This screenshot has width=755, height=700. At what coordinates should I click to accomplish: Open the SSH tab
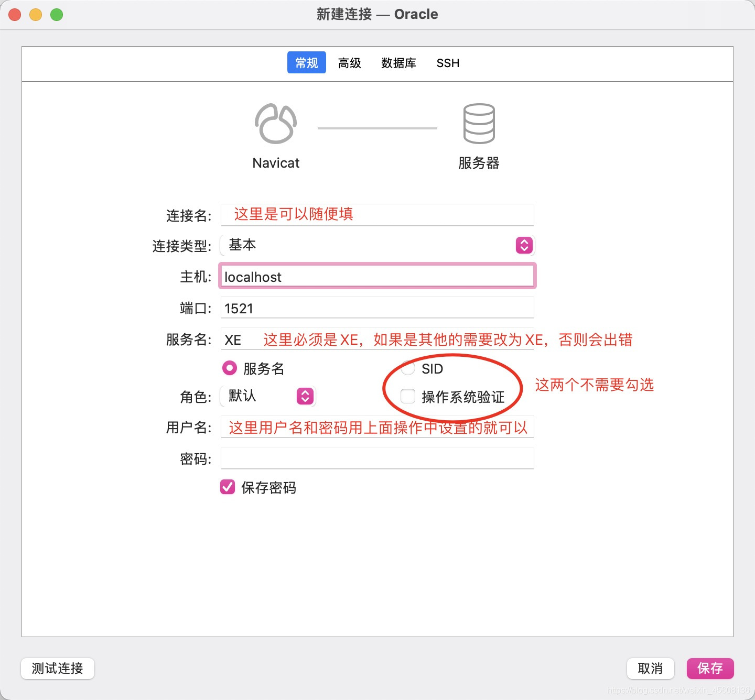(x=447, y=63)
